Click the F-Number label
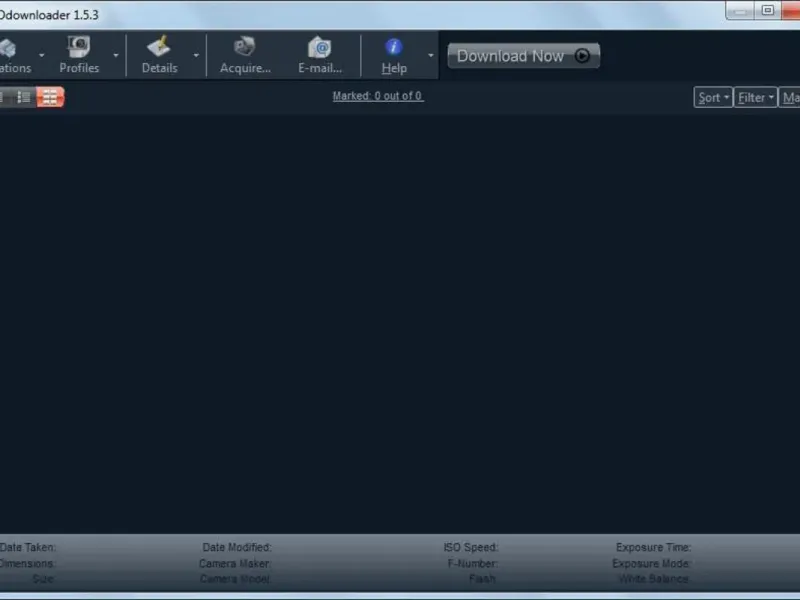 pyautogui.click(x=472, y=564)
